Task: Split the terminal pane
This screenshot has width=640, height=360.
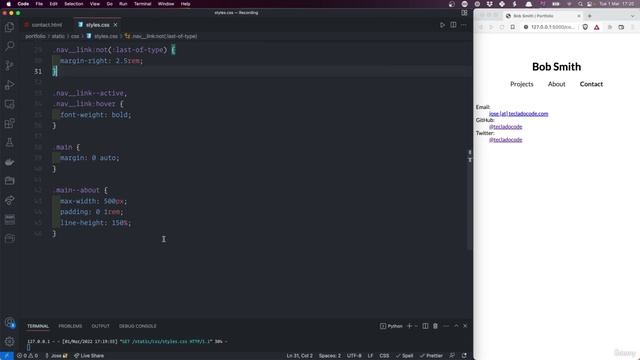Action: tap(425, 326)
